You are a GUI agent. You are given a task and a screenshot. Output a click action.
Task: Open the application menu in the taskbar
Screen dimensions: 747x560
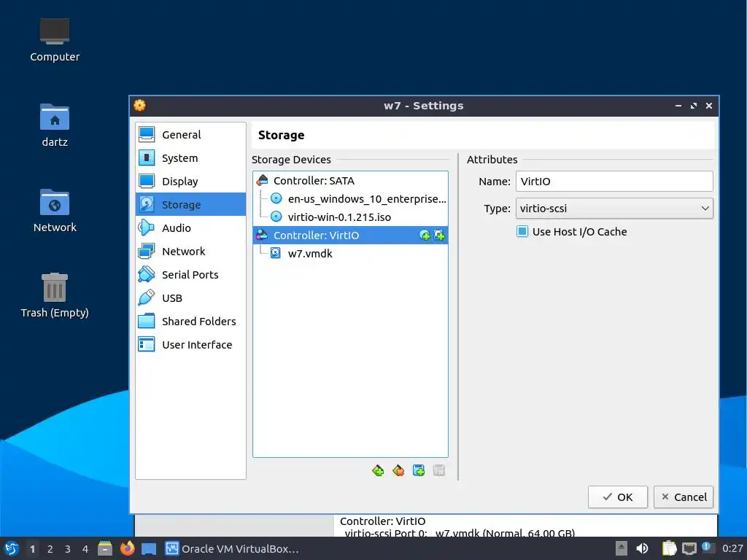tap(12, 548)
